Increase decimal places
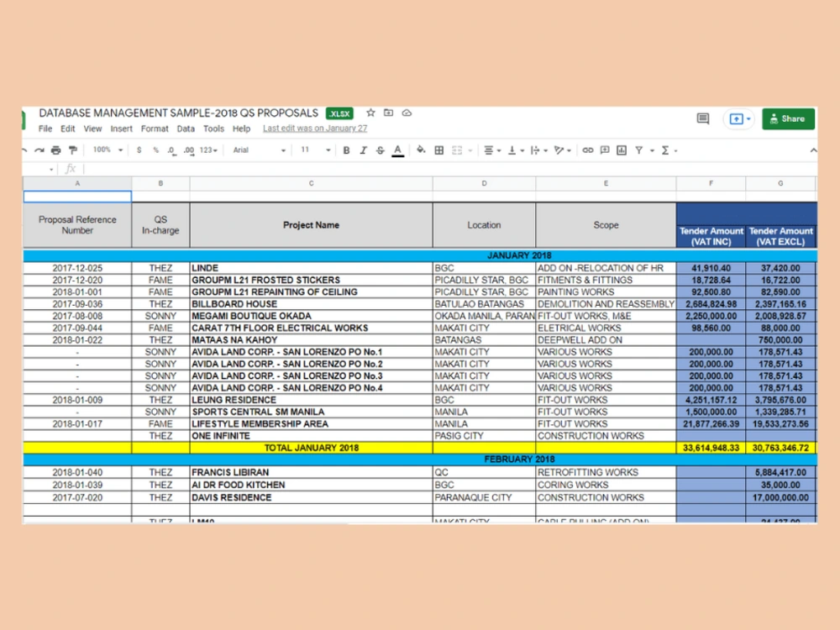The width and height of the screenshot is (840, 630). (x=188, y=150)
